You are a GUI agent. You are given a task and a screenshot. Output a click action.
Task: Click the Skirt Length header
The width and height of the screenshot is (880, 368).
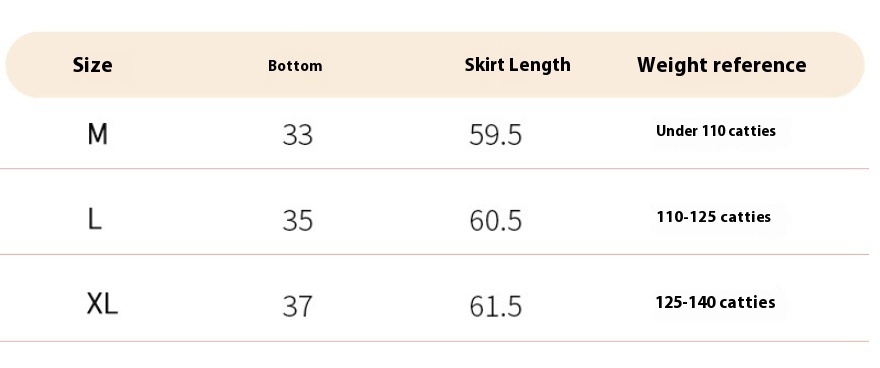tap(517, 65)
